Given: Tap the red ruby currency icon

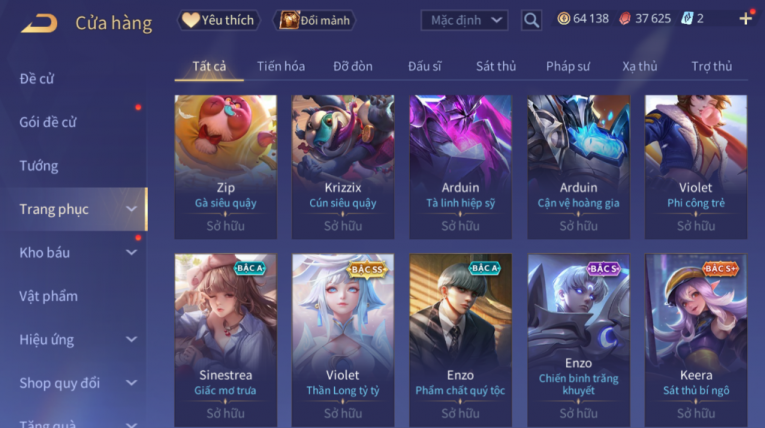Looking at the screenshot, I should point(625,19).
